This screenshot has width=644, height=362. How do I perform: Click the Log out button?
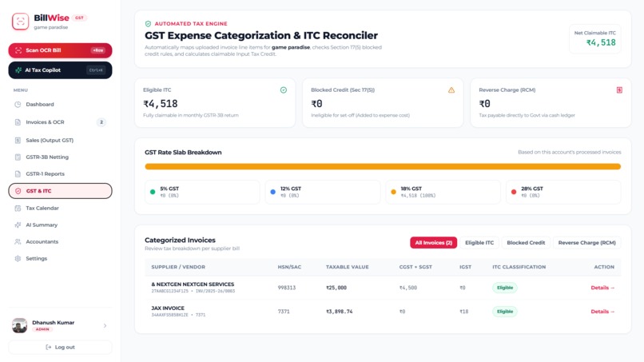[60, 347]
